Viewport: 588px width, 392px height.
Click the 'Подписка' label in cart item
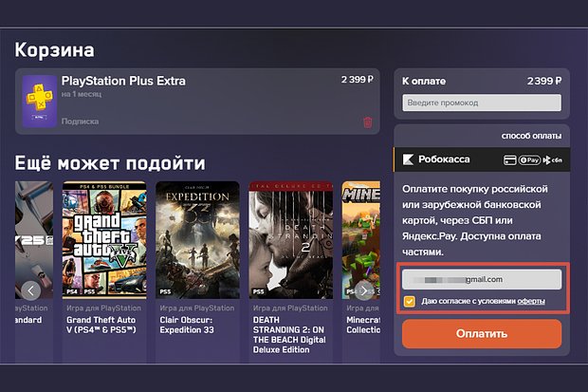(80, 121)
